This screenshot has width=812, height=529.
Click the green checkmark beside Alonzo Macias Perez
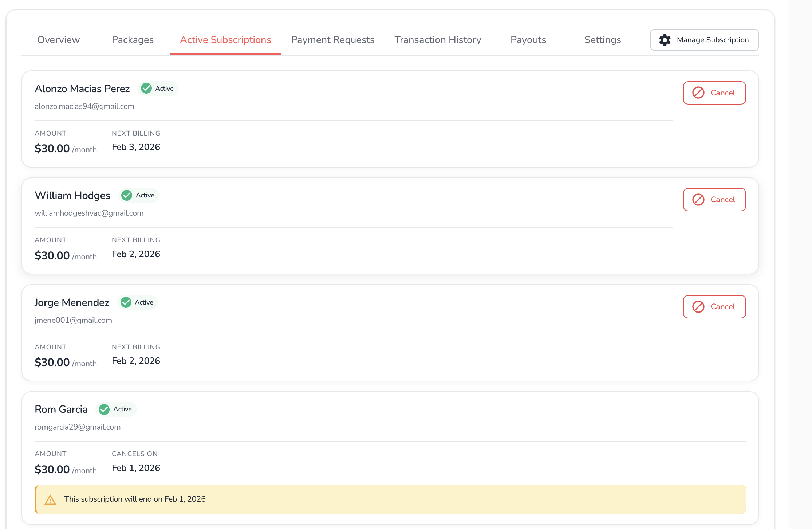coord(146,89)
